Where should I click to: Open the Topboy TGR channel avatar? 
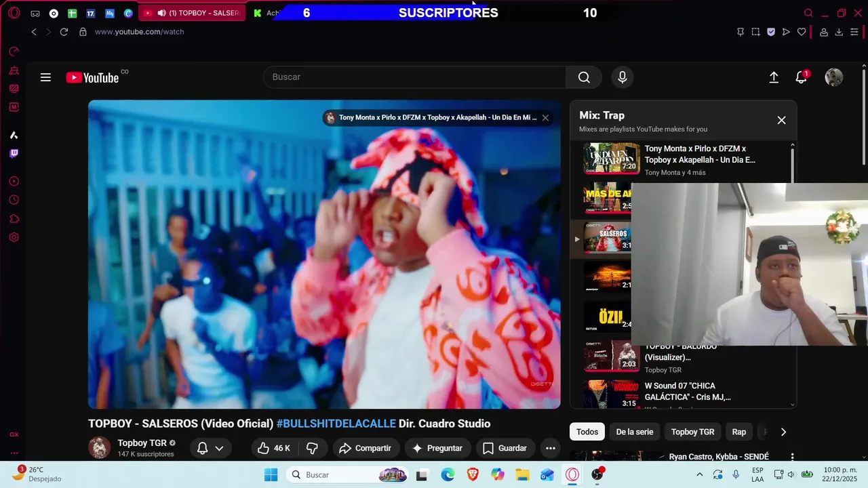click(99, 448)
